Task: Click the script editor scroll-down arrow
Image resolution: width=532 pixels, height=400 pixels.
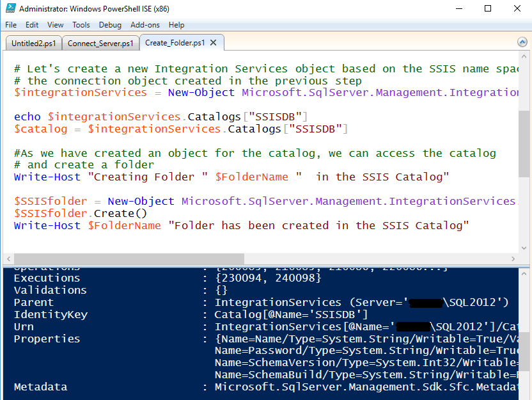Action: 524,248
